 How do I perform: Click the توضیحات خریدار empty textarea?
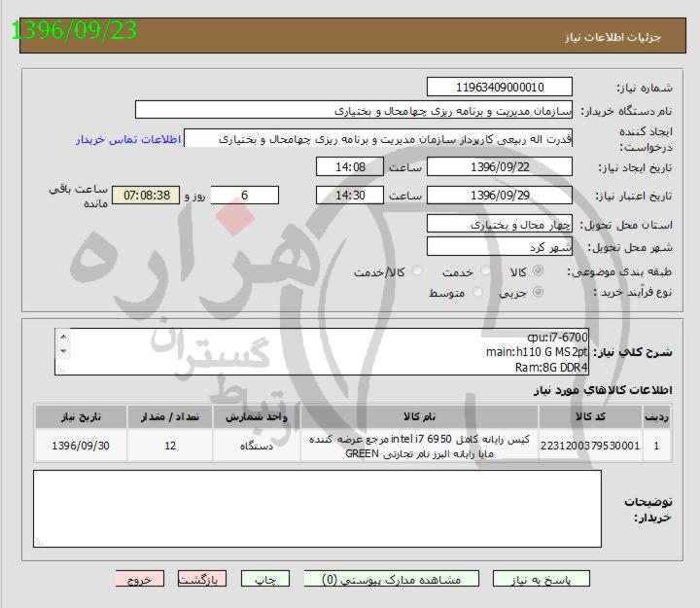(317, 509)
